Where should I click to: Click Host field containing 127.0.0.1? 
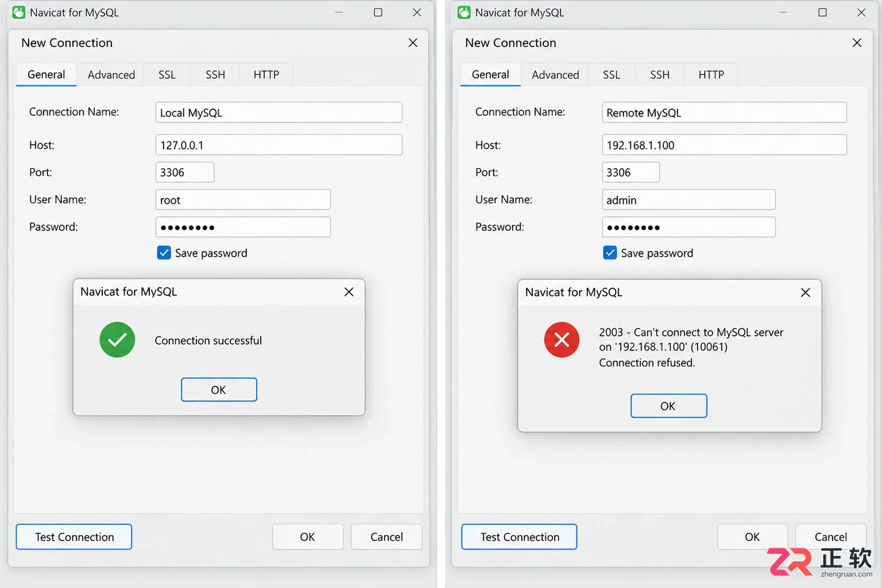click(x=279, y=145)
